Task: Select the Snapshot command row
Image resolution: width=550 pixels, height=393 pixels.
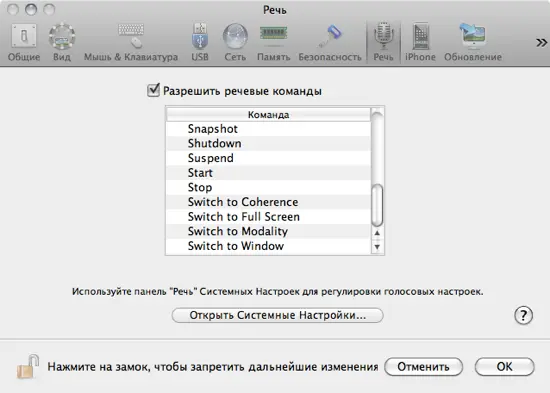Action: click(268, 129)
